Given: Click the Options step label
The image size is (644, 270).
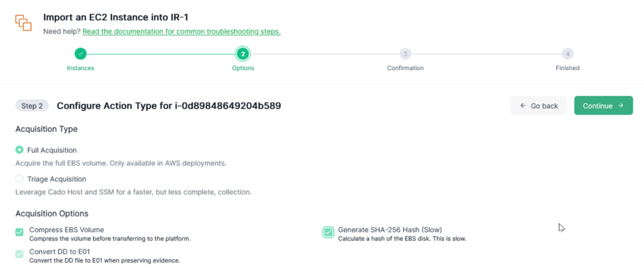Looking at the screenshot, I should [243, 68].
